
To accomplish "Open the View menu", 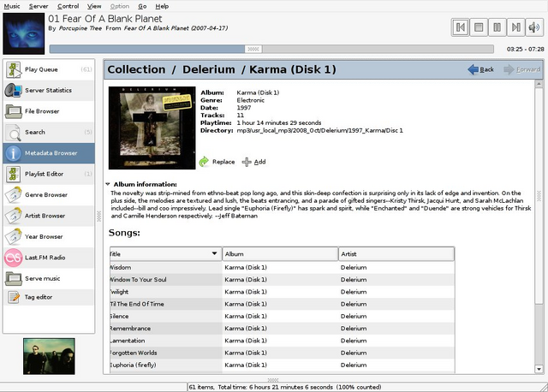I will pyautogui.click(x=94, y=6).
